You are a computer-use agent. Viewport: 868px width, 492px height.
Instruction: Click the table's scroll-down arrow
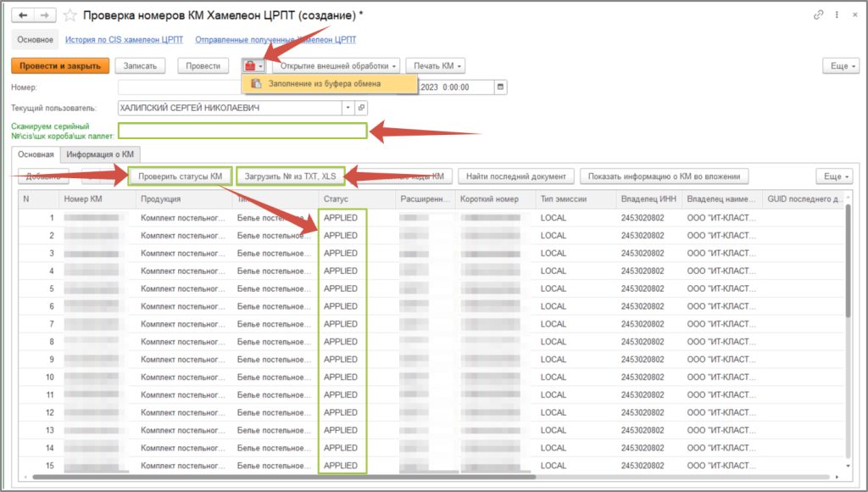point(848,466)
